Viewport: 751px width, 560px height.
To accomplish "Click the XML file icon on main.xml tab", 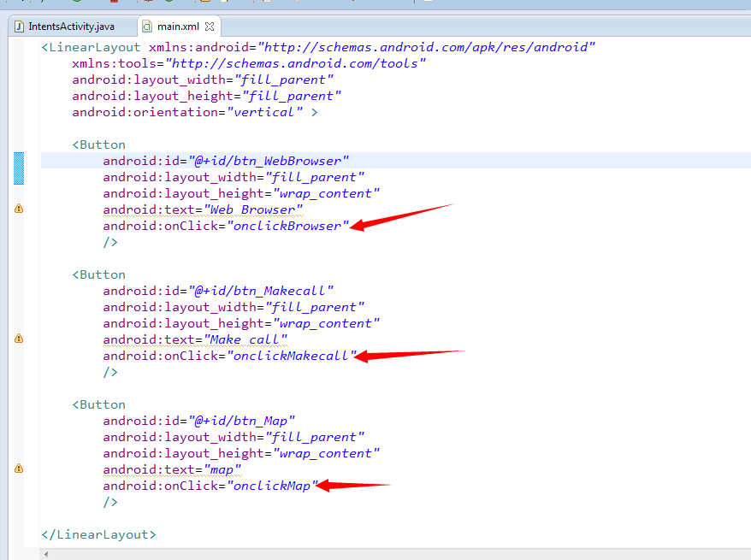I will point(147,27).
